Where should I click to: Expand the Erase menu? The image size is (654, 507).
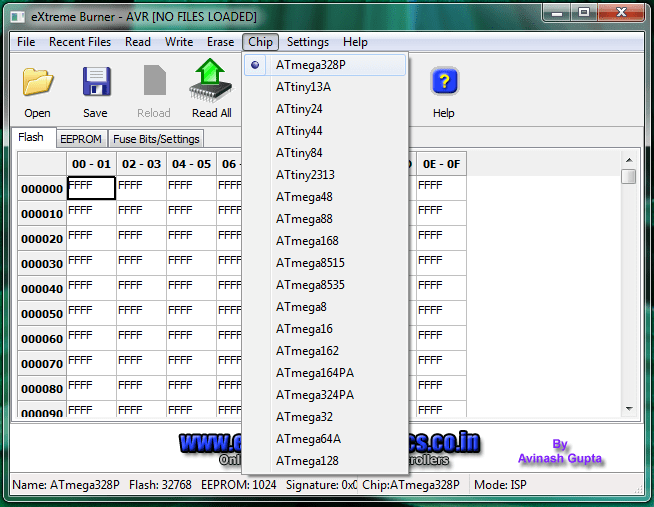tap(220, 42)
